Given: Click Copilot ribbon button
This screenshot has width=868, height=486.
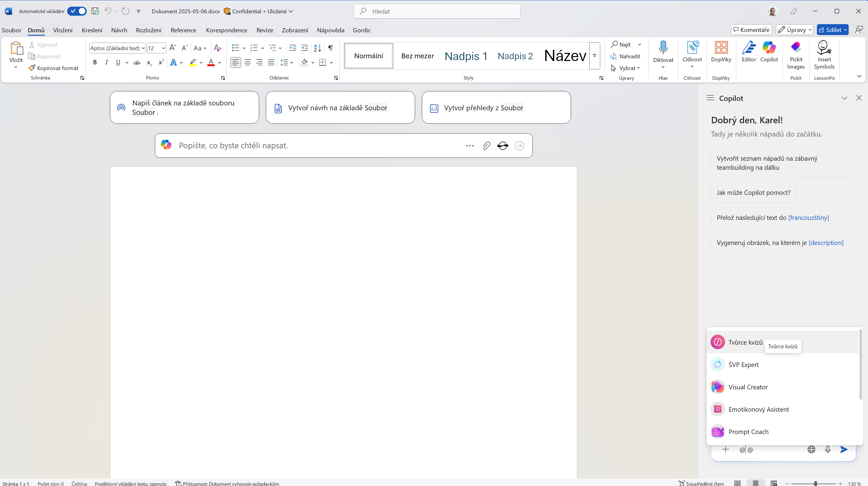Looking at the screenshot, I should coord(769,52).
